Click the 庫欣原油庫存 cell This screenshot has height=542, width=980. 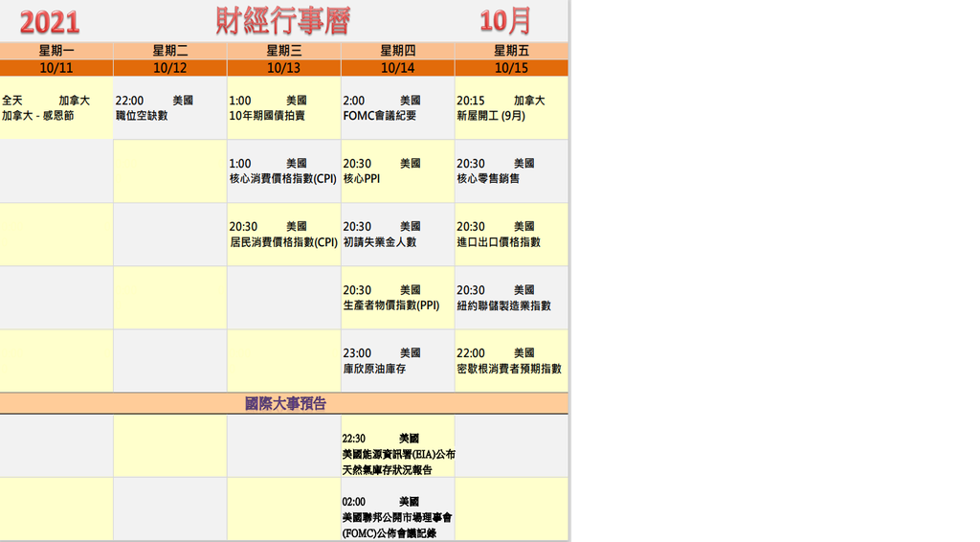[x=374, y=369]
